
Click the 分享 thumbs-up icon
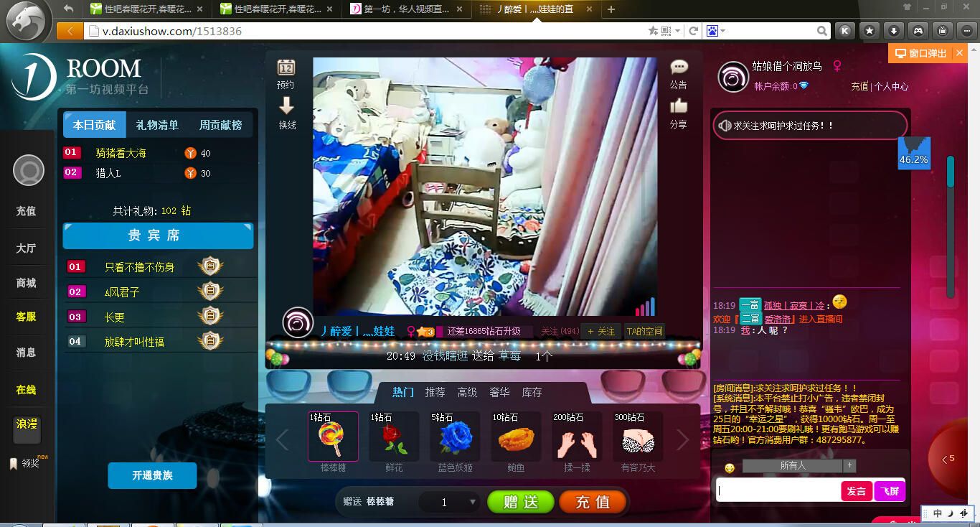pos(679,106)
